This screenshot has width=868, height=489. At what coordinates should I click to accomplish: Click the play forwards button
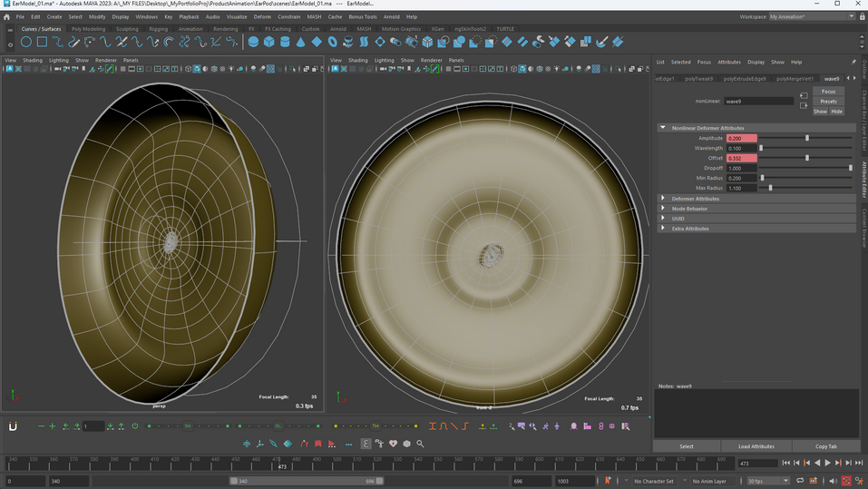827,463
